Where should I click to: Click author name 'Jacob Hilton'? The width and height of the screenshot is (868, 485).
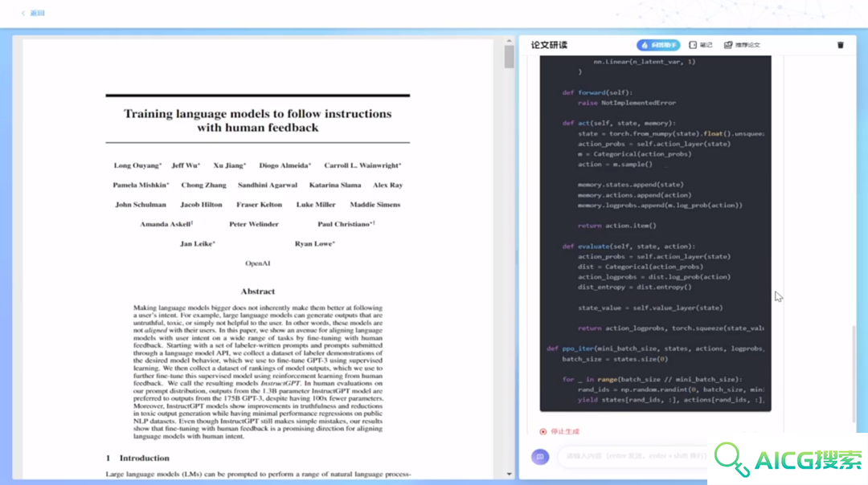201,205
